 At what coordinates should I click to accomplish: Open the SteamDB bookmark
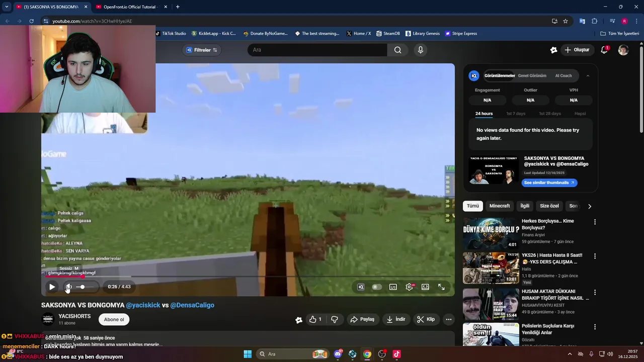pos(388,34)
